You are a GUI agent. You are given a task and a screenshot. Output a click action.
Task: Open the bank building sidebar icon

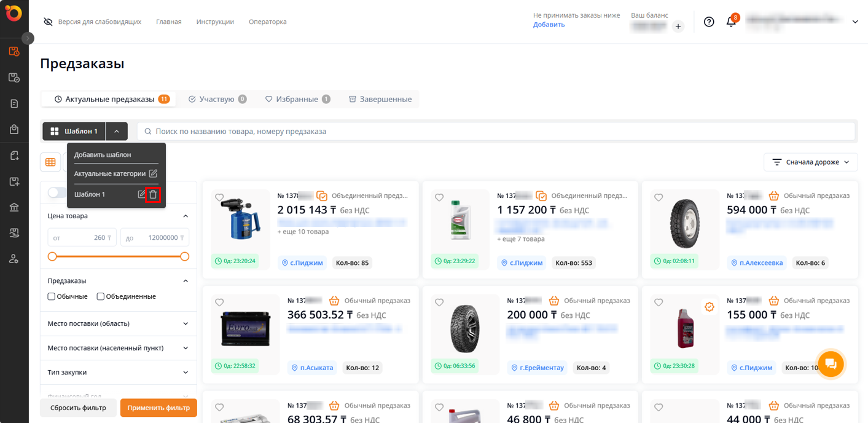(14, 207)
